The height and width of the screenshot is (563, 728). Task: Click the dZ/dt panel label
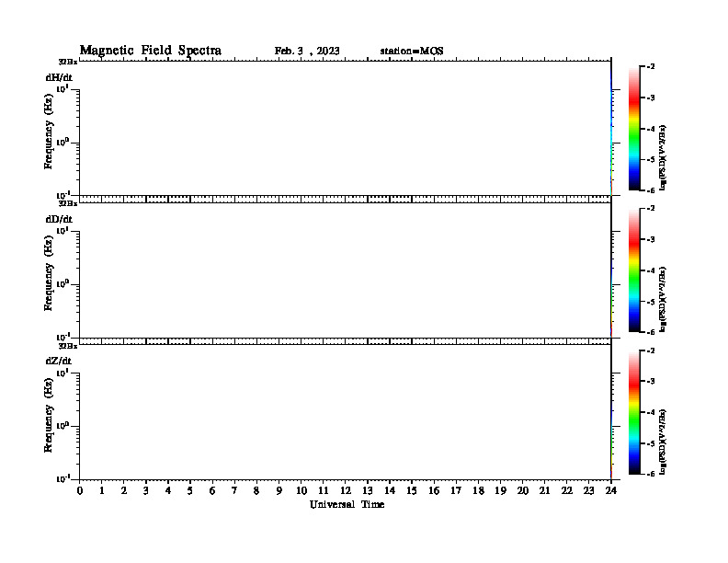(59, 361)
